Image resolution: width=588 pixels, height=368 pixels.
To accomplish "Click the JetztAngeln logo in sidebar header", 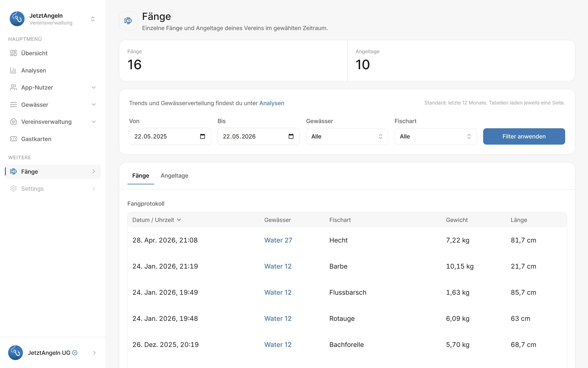I will tap(17, 19).
